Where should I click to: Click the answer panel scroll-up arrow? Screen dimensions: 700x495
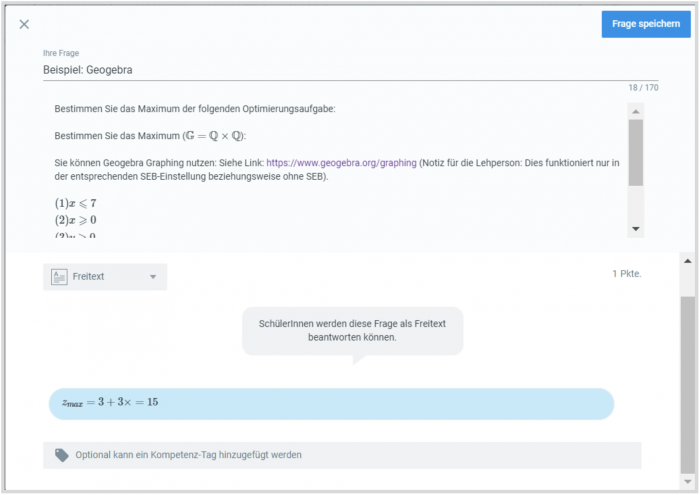coord(688,261)
